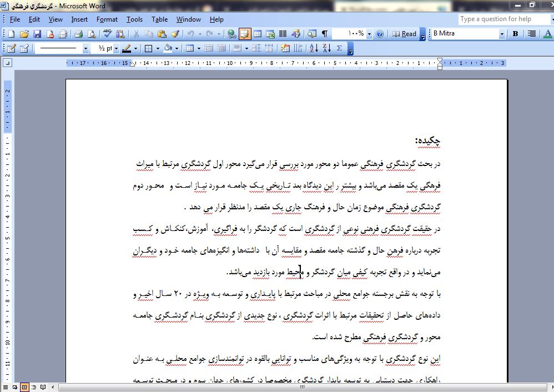Toggle Bold formatting
554x392 pixels.
click(515, 34)
